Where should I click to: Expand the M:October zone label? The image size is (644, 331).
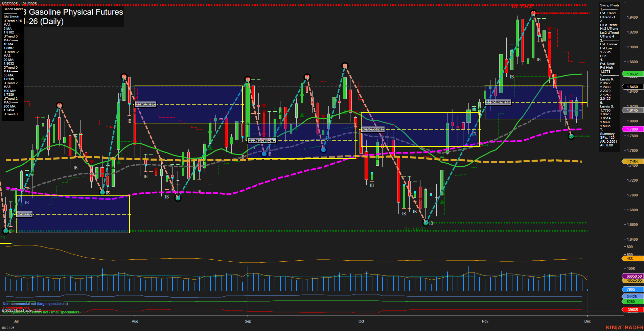pyautogui.click(x=373, y=129)
